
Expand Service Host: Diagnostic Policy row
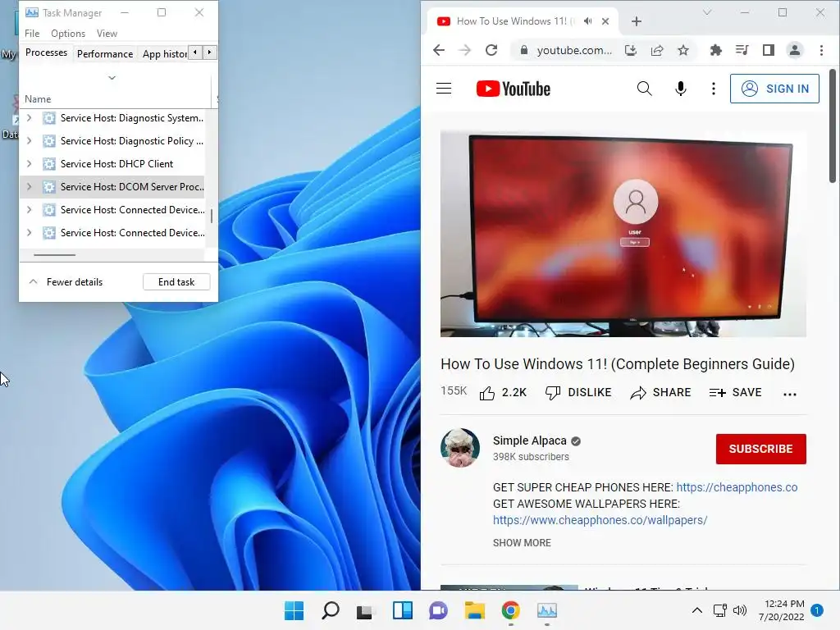(x=29, y=141)
